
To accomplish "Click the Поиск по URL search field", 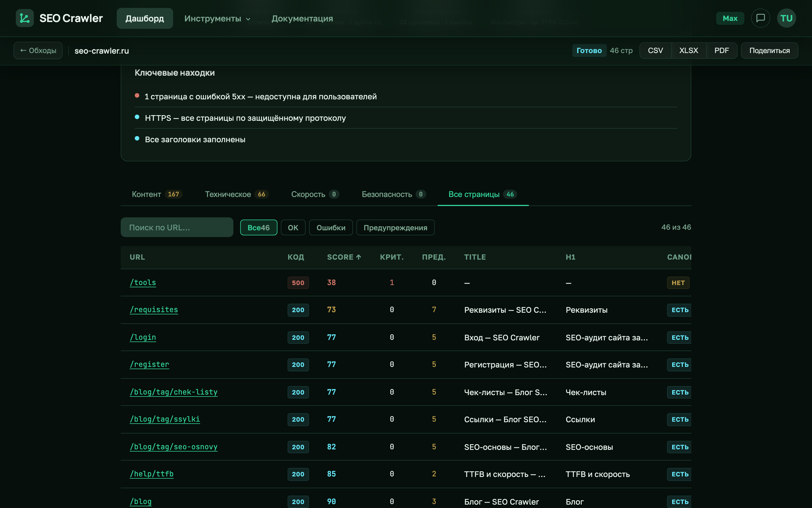I will [177, 227].
